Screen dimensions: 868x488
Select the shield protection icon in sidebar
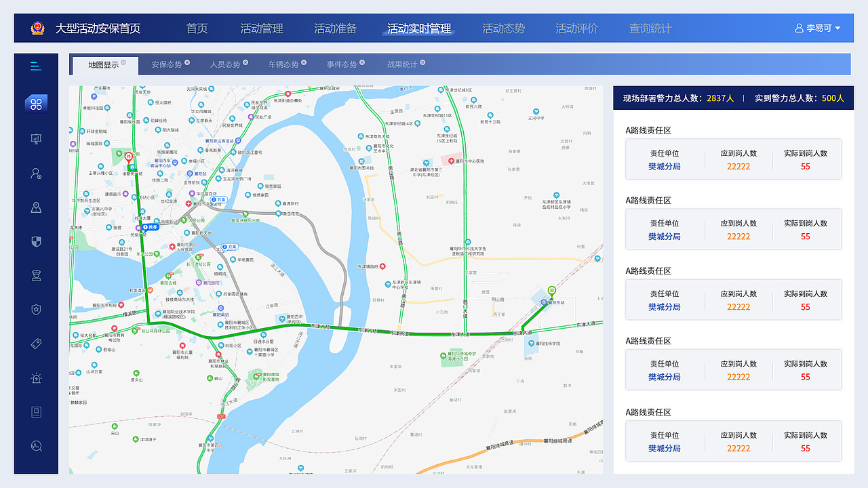point(35,241)
